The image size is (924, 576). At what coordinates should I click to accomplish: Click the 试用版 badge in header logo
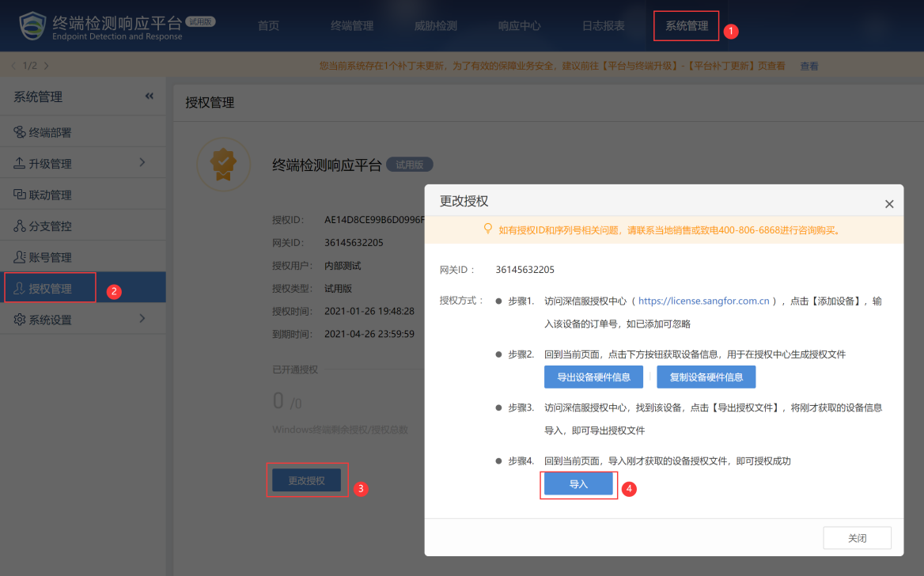point(200,21)
